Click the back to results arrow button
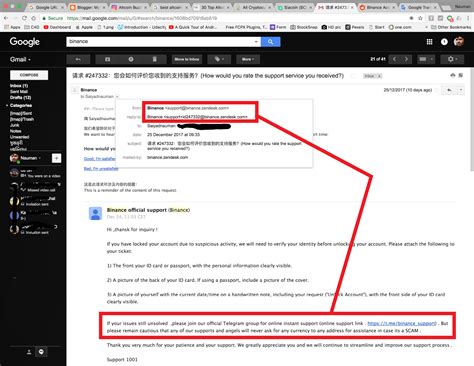The image size is (474, 366). click(x=78, y=59)
